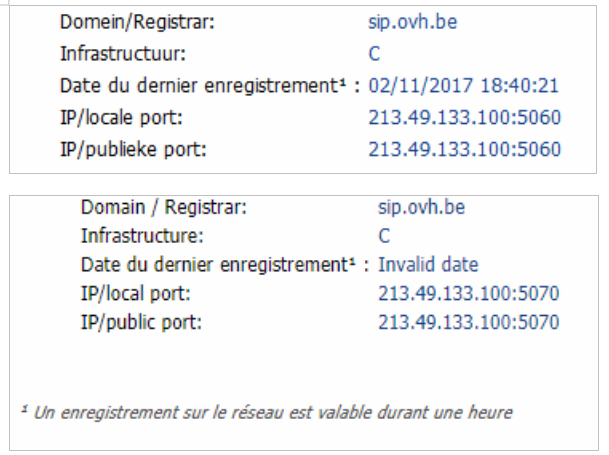
Task: Click the address value beside 'IP/local port:'
Action: pyautogui.click(x=469, y=294)
